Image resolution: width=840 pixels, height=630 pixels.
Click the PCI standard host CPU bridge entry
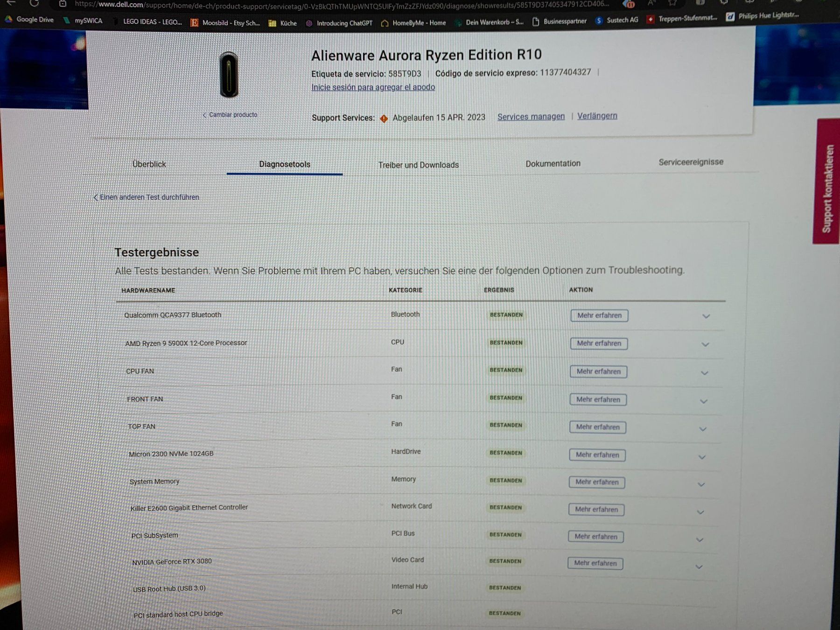(178, 614)
